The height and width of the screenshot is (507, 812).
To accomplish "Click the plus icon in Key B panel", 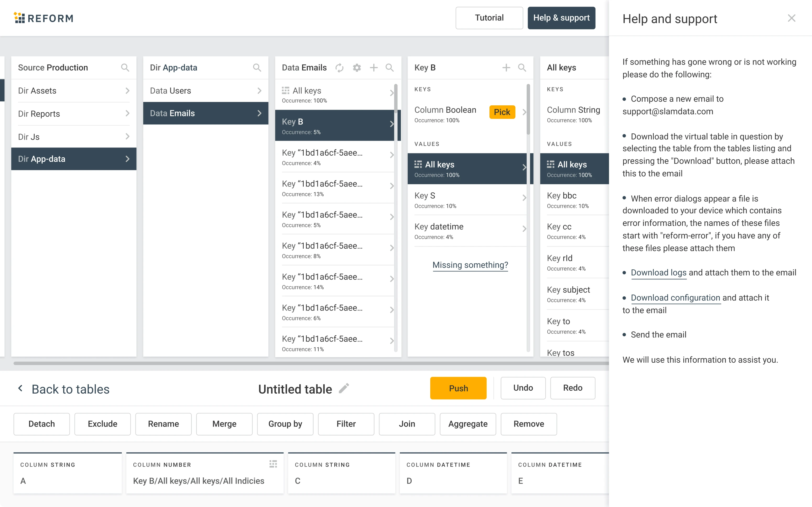I will [x=506, y=67].
